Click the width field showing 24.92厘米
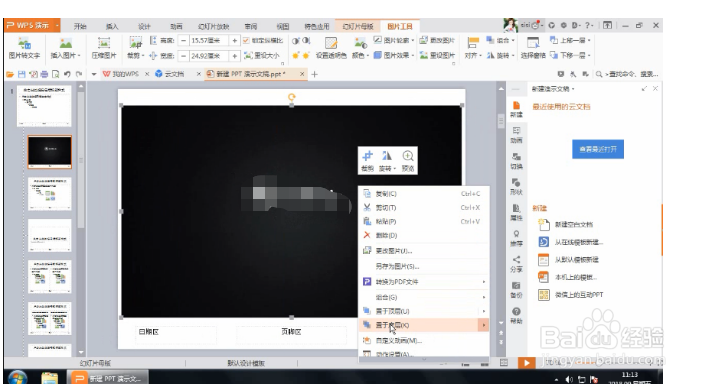 click(209, 56)
